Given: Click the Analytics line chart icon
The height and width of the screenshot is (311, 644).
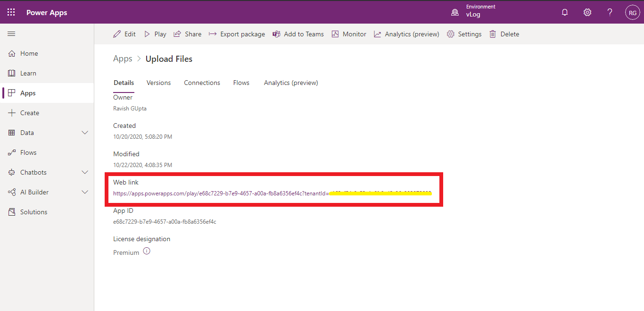Looking at the screenshot, I should [x=378, y=34].
